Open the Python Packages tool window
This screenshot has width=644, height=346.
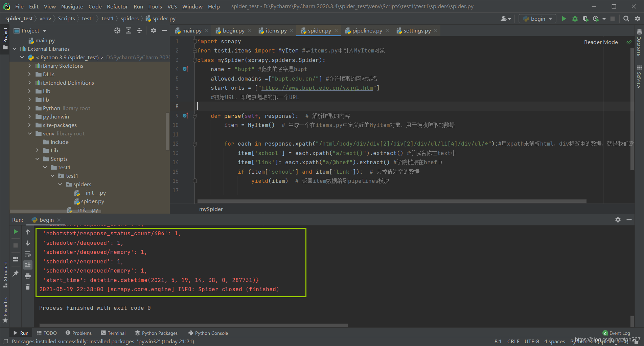pyautogui.click(x=156, y=333)
